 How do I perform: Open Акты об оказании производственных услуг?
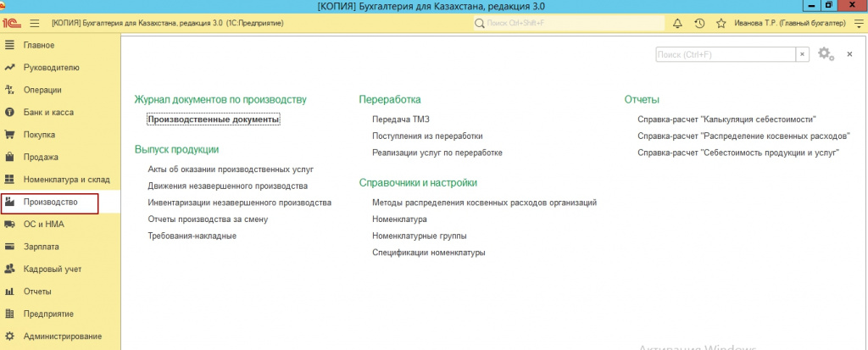pos(231,169)
